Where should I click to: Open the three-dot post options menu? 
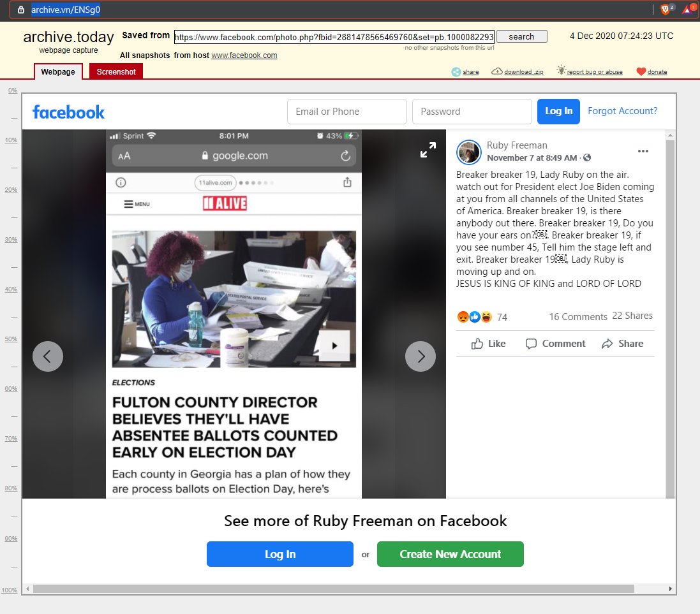tap(643, 151)
